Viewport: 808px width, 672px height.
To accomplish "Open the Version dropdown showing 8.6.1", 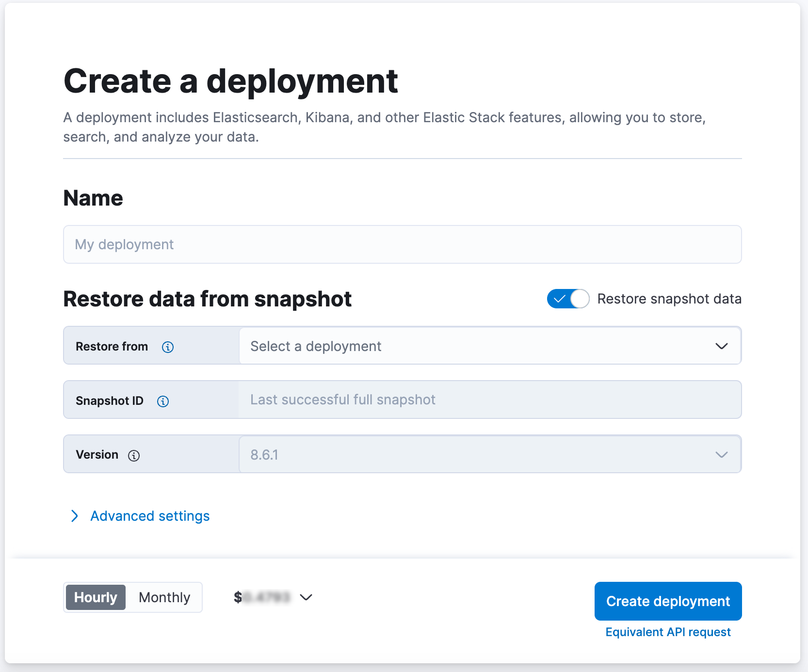I will coord(490,455).
